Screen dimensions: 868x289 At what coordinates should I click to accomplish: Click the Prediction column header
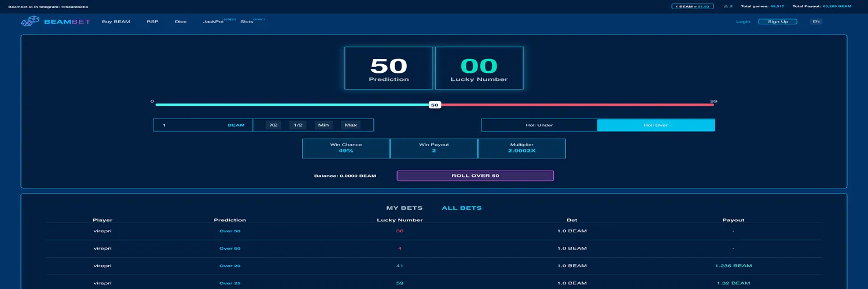click(x=230, y=220)
